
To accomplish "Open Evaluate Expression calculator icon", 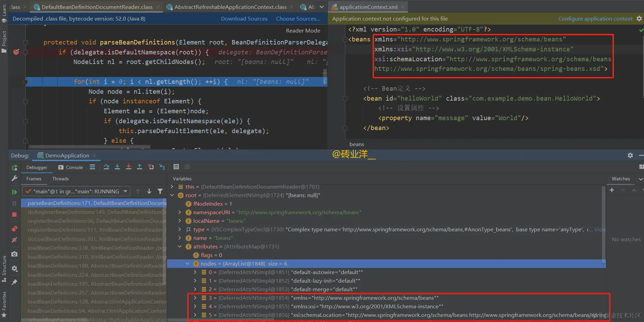I will (x=176, y=167).
